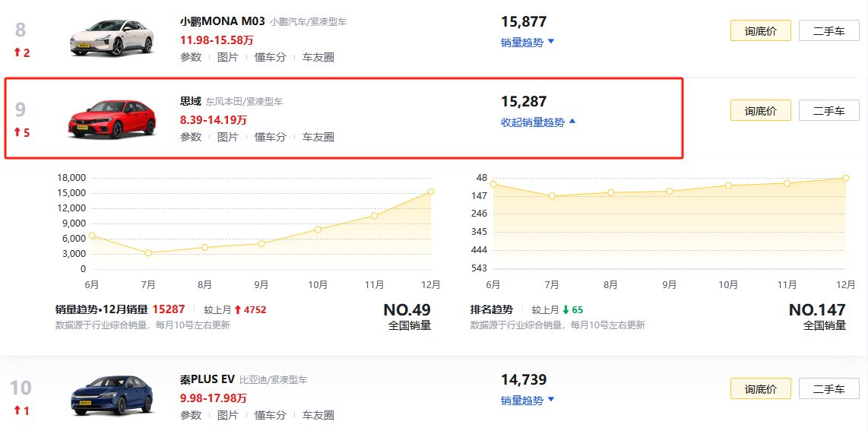Screen dimensions: 868x431
Task: Click the 小鹏汽车/紧凑型车 brand text
Action: point(309,23)
